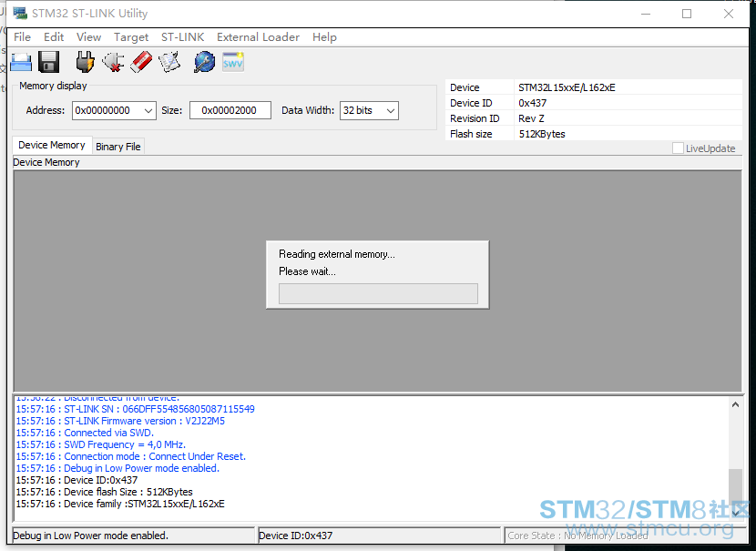
Task: Click the STM32 ST-LINK Utility title icon
Action: coord(20,13)
